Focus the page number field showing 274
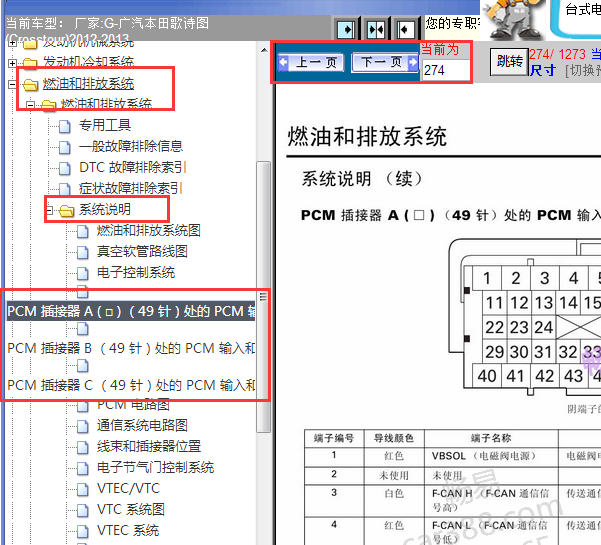Image resolution: width=601 pixels, height=545 pixels. [445, 70]
